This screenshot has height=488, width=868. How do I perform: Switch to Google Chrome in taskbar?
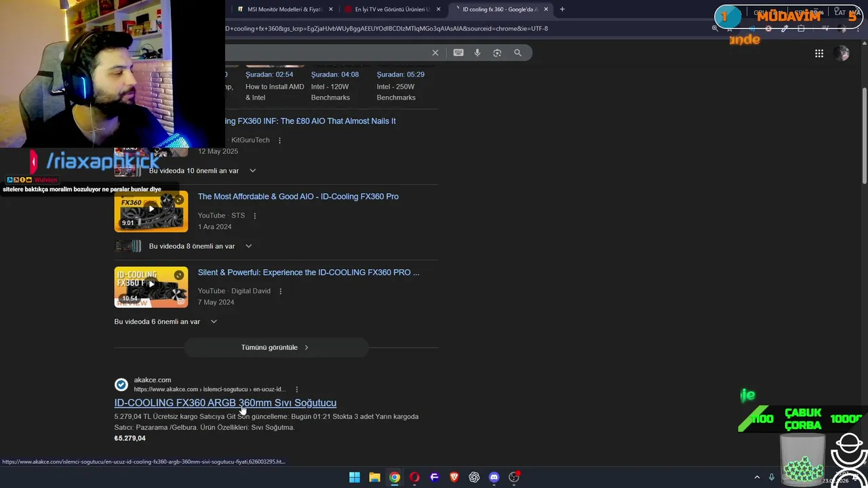click(394, 477)
